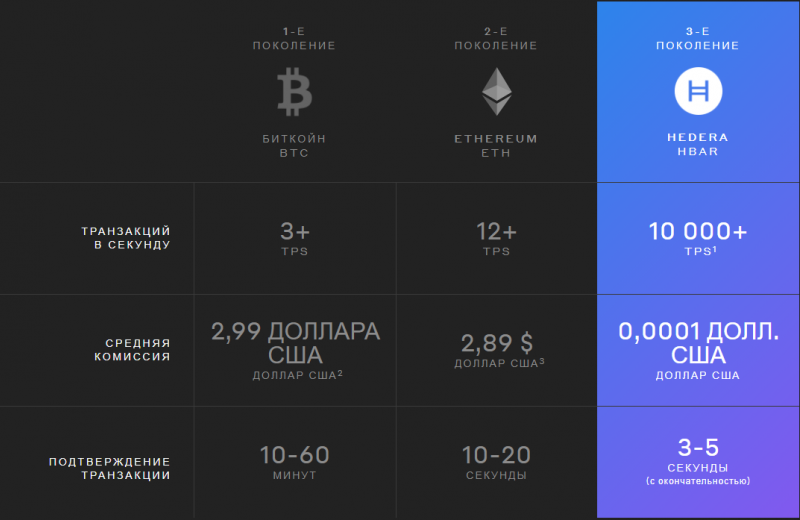The width and height of the screenshot is (800, 520).
Task: Click the Средняя комиссия row label
Action: [x=129, y=349]
